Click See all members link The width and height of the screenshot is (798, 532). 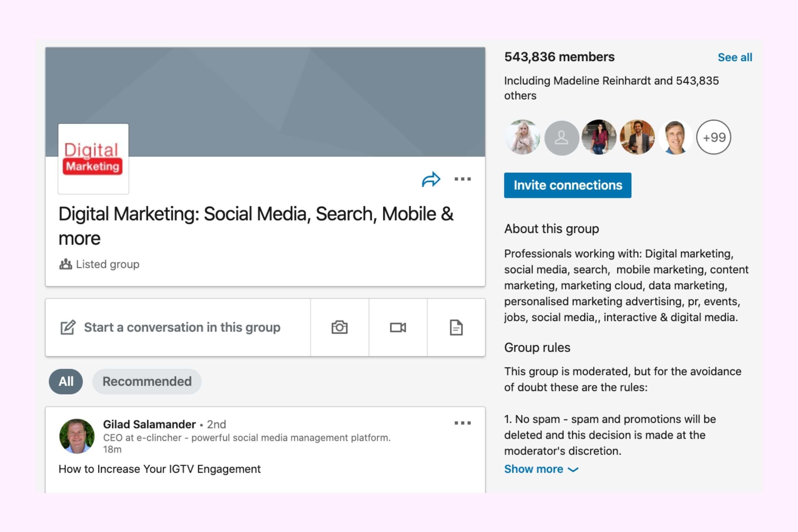tap(735, 57)
